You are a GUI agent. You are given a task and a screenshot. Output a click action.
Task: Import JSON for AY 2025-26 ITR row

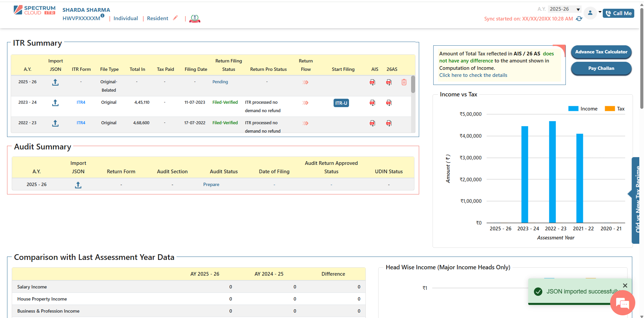coord(55,82)
